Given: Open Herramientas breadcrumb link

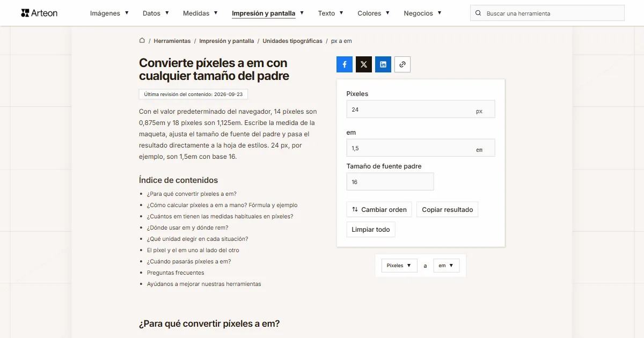Looking at the screenshot, I should [172, 41].
